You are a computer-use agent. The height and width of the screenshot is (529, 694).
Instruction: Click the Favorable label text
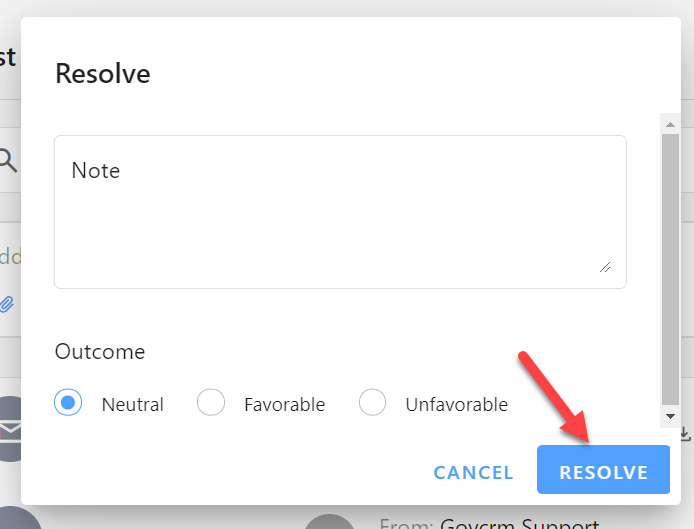click(x=285, y=405)
